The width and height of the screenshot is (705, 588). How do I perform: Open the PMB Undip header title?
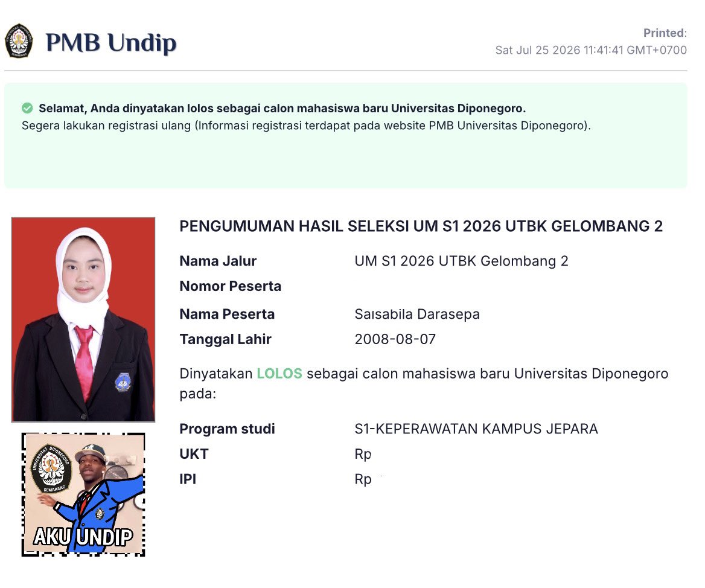[x=111, y=43]
